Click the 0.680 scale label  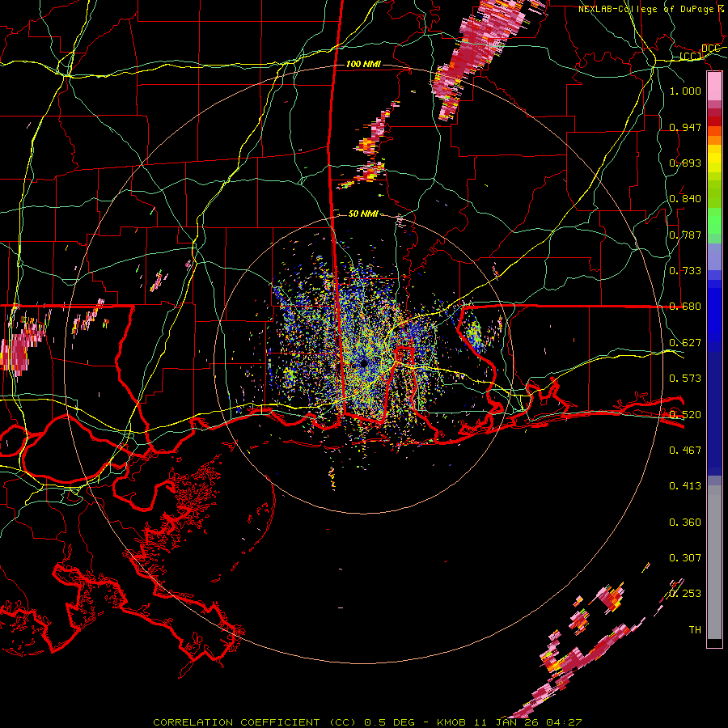[685, 307]
